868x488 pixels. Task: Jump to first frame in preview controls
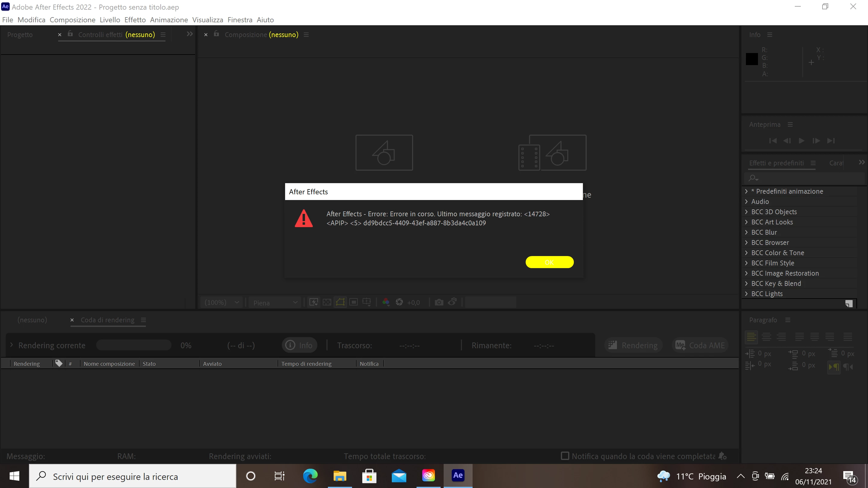click(x=773, y=141)
